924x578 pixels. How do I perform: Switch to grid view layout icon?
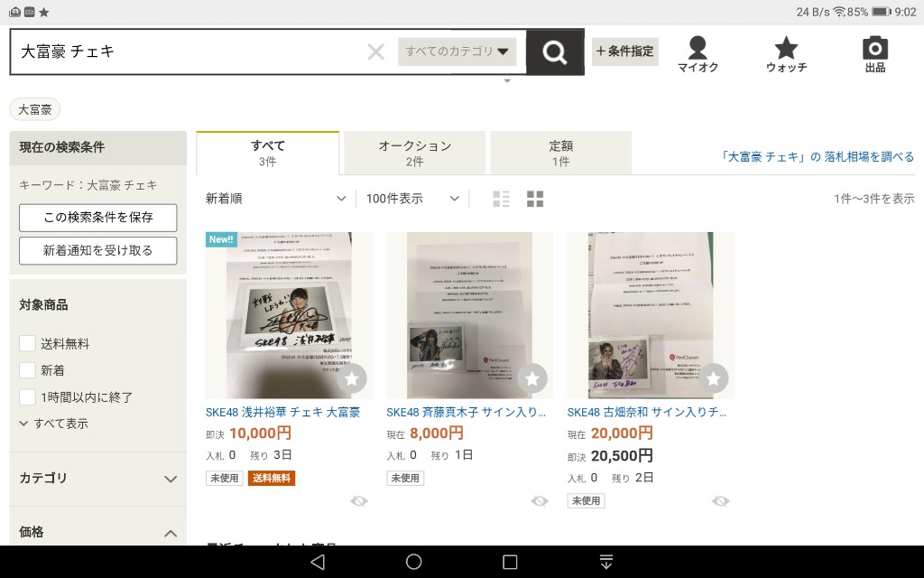(535, 199)
